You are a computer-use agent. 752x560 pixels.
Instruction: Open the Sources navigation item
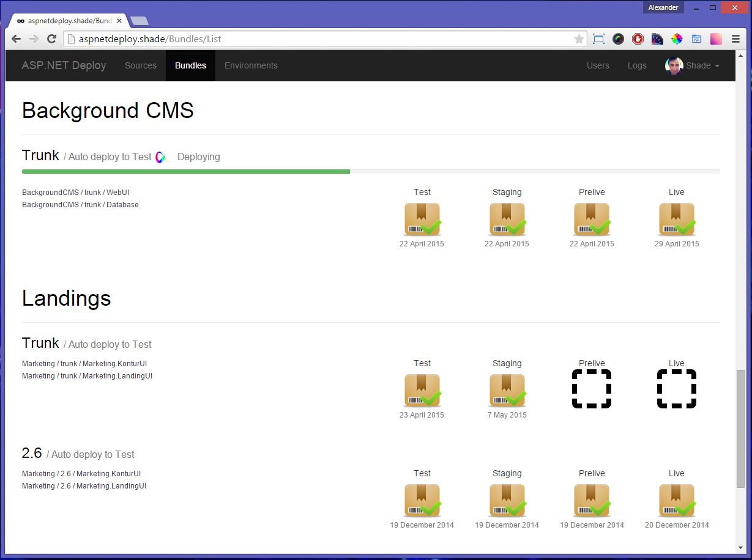click(x=141, y=65)
